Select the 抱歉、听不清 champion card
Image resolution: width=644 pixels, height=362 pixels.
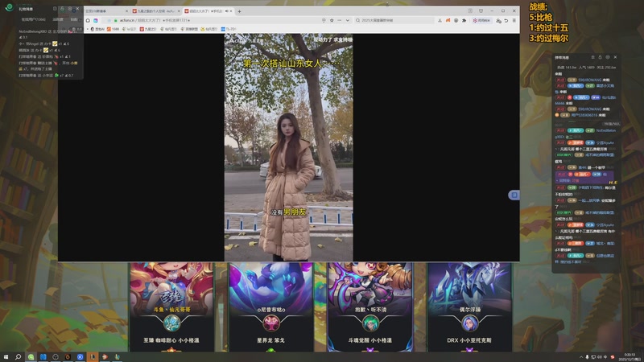(370, 307)
